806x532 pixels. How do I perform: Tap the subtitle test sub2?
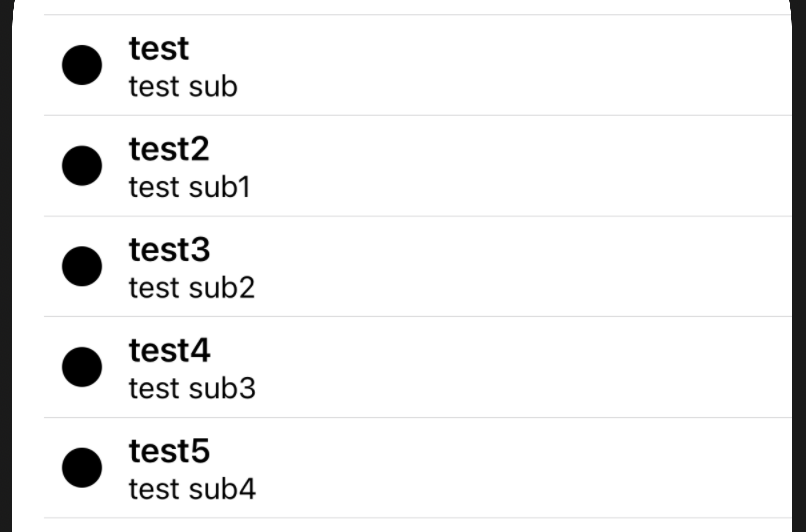click(x=192, y=288)
